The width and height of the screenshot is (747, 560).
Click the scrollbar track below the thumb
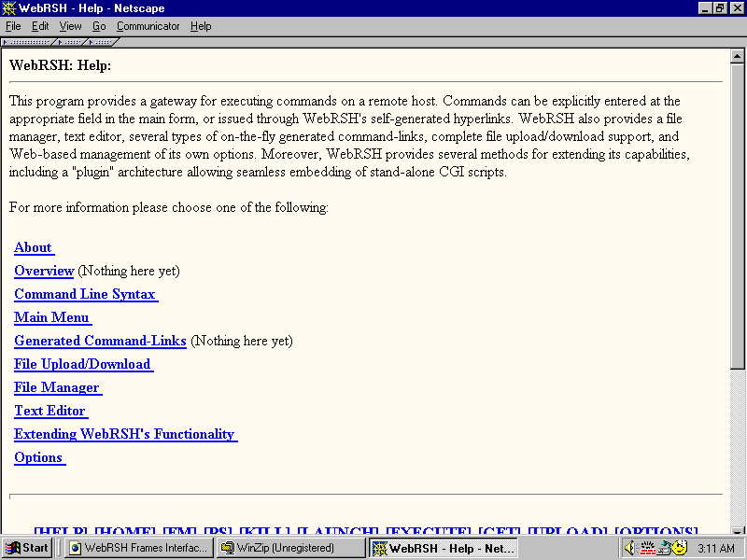[x=737, y=447]
